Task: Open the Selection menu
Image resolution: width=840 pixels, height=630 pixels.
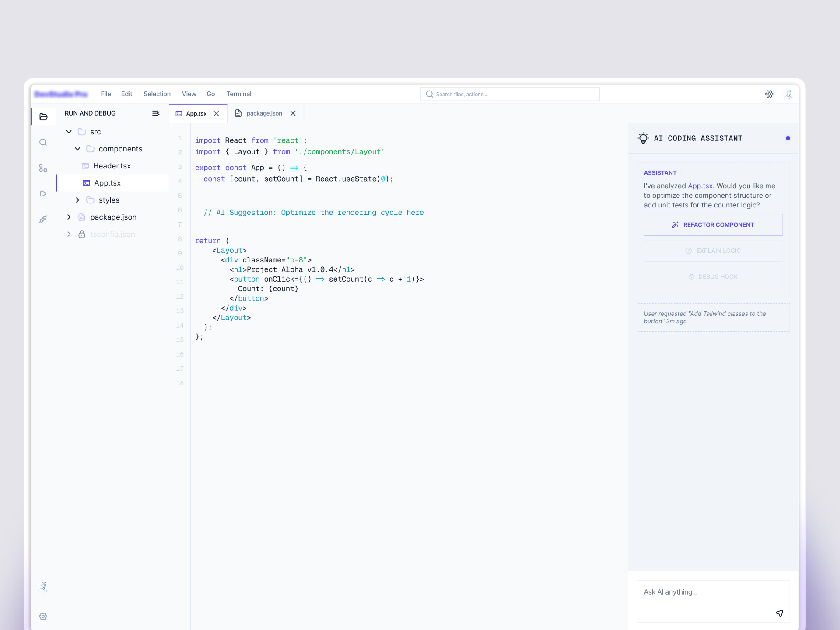Action: [157, 94]
